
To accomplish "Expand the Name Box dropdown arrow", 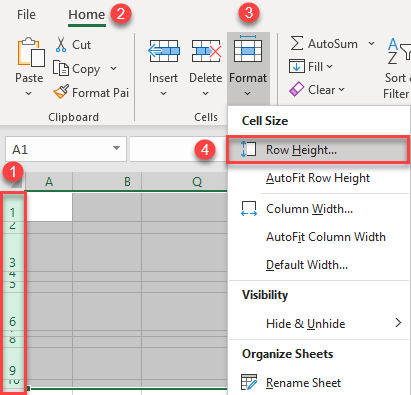I will [116, 148].
